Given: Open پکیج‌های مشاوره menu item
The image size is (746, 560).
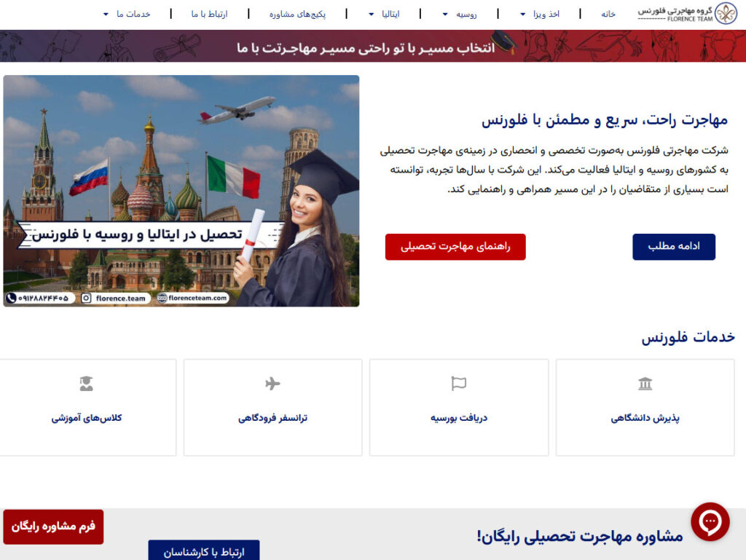Looking at the screenshot, I should [297, 15].
